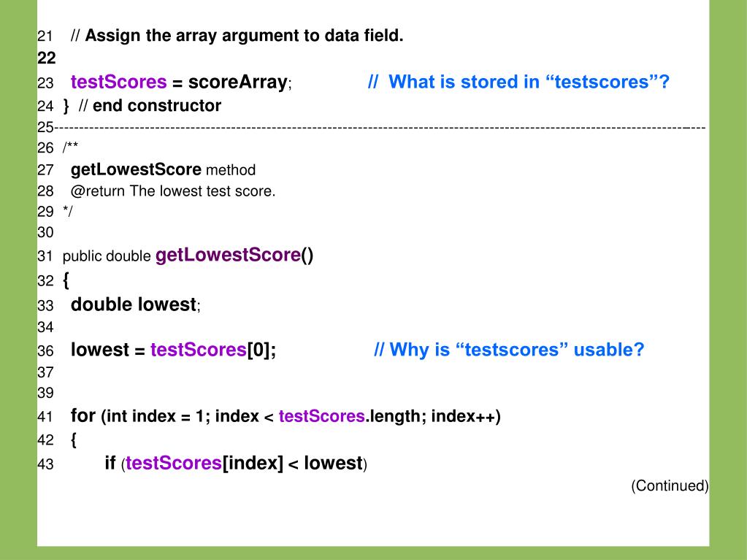The width and height of the screenshot is (747, 560).
Task: Click the purple getLowestScore() on line 31
Action: [x=234, y=256]
